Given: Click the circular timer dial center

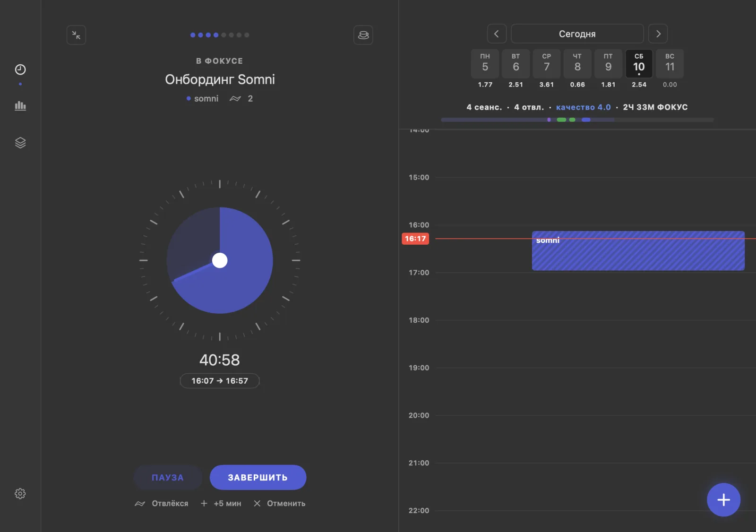Looking at the screenshot, I should (x=220, y=260).
